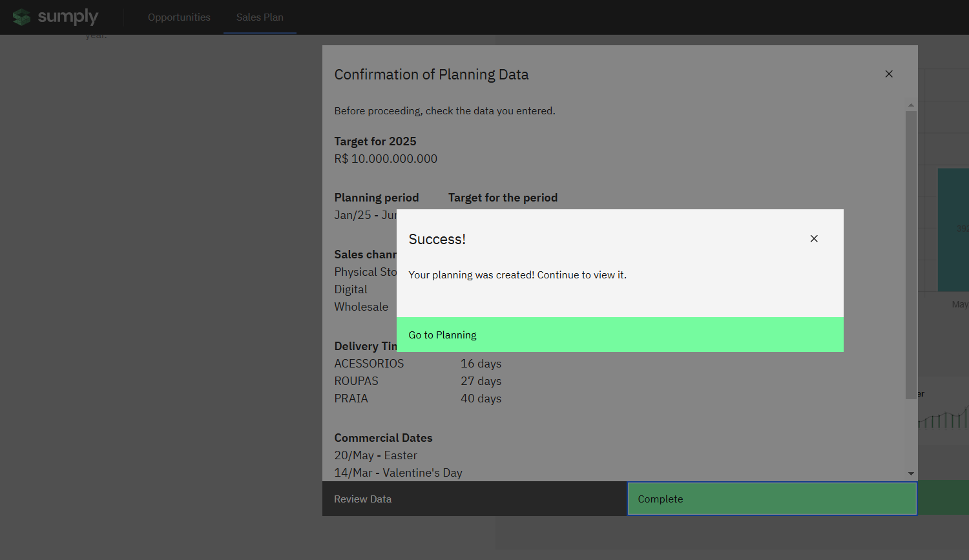Click the scrollbar up arrow in dialog

[911, 105]
